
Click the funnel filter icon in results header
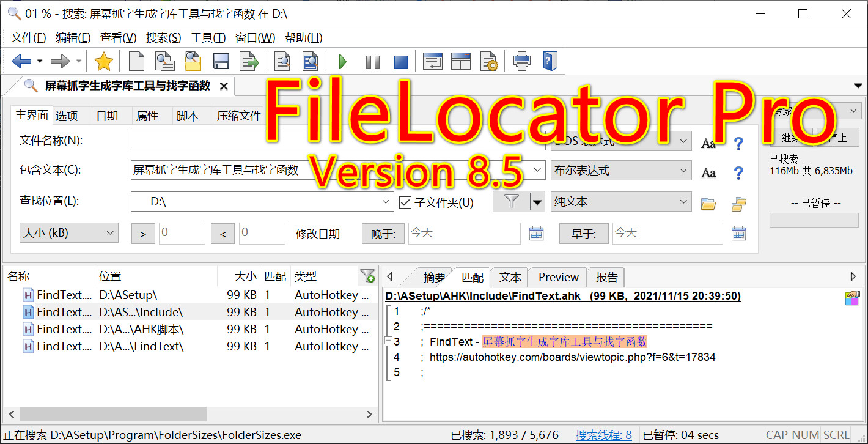point(367,276)
